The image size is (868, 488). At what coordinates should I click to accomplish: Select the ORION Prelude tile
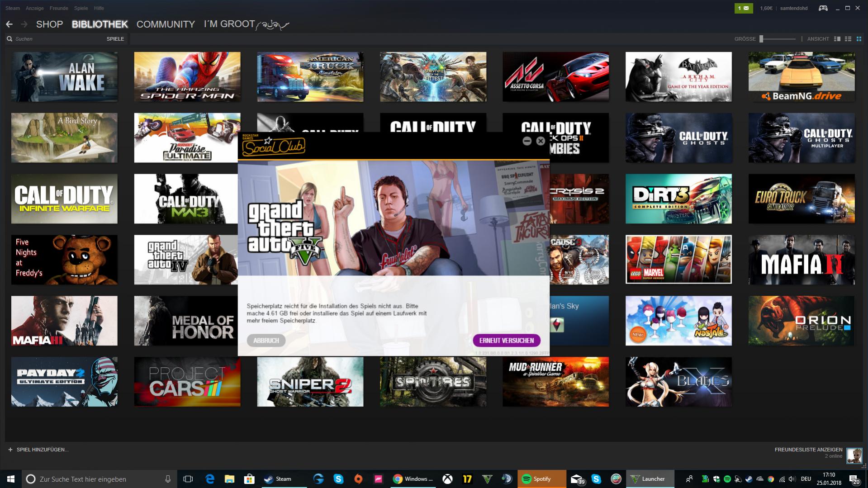pos(802,321)
